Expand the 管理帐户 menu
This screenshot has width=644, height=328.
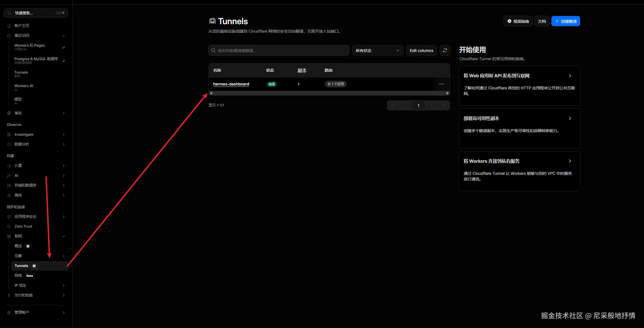64,313
